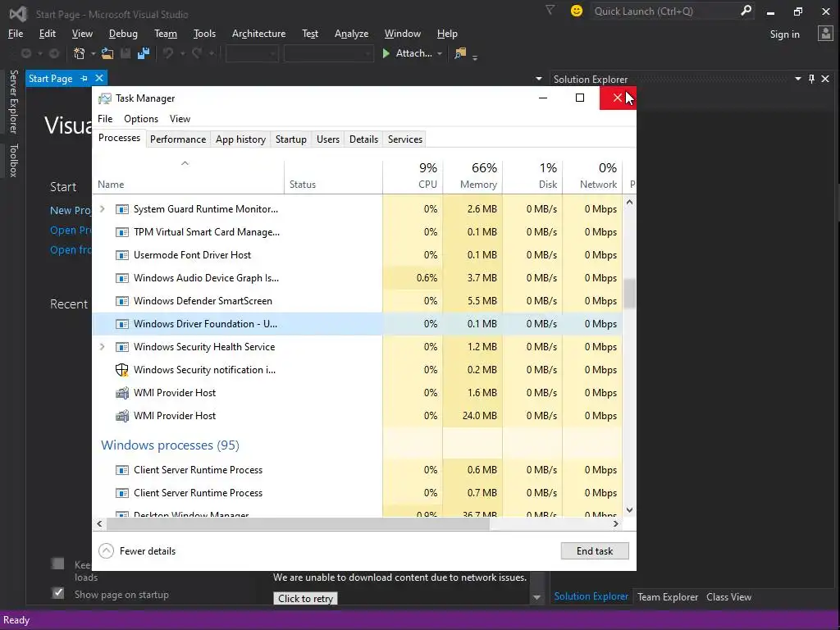Image resolution: width=840 pixels, height=630 pixels.
Task: Expand Windows Security Health Service process
Action: (x=103, y=347)
